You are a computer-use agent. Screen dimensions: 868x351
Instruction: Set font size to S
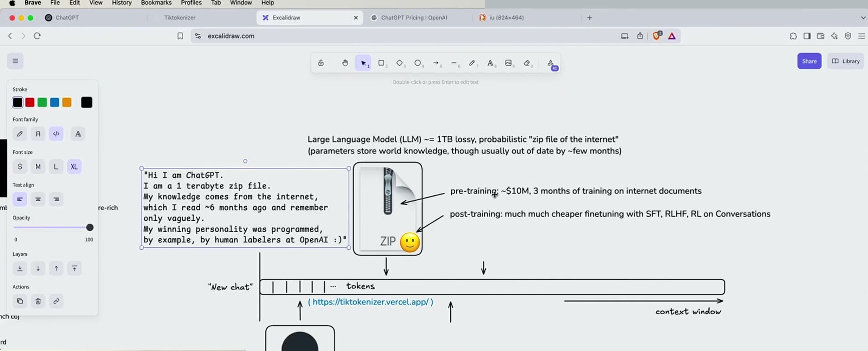tap(20, 166)
